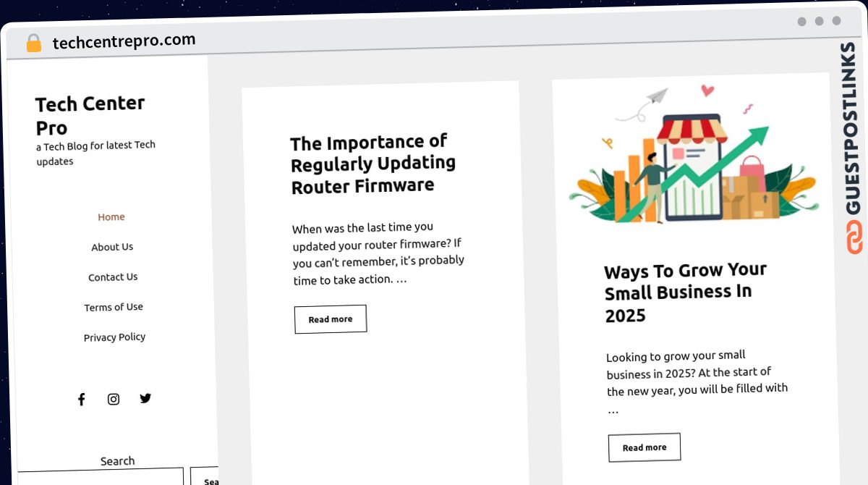Screen dimensions: 868x485
Task: Click the green growth arrow graphic
Action: (693, 173)
